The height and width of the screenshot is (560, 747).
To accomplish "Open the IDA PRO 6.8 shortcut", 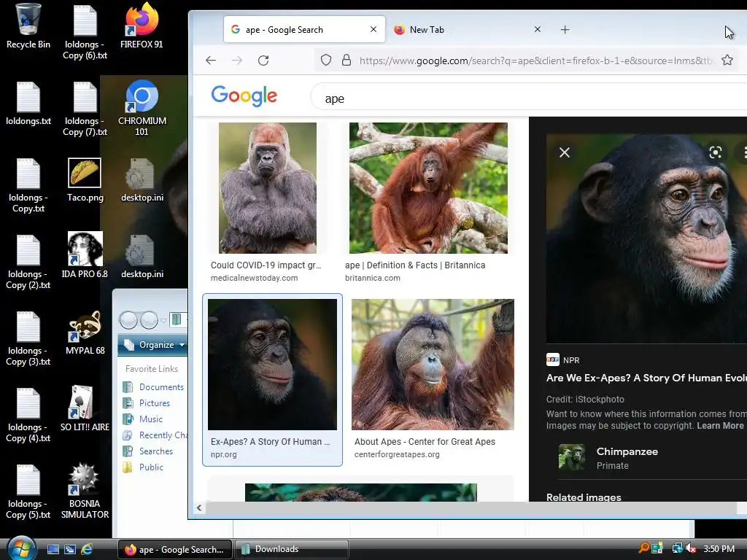I will click(x=85, y=256).
